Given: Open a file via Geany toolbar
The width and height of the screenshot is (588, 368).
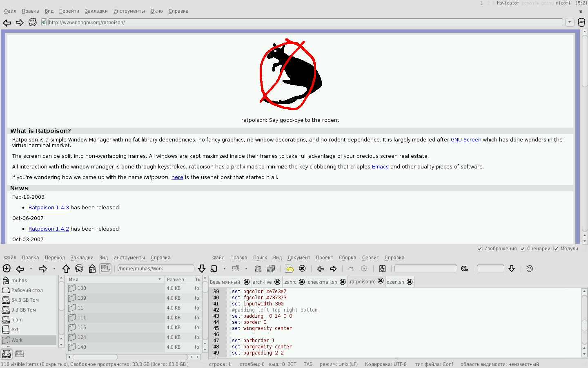Looking at the screenshot, I should pos(236,269).
